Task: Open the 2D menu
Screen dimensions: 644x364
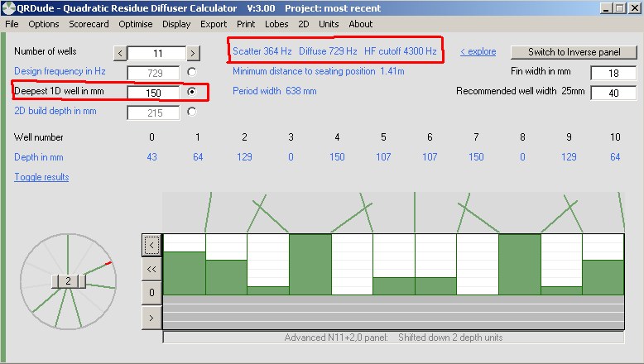Action: click(x=304, y=24)
